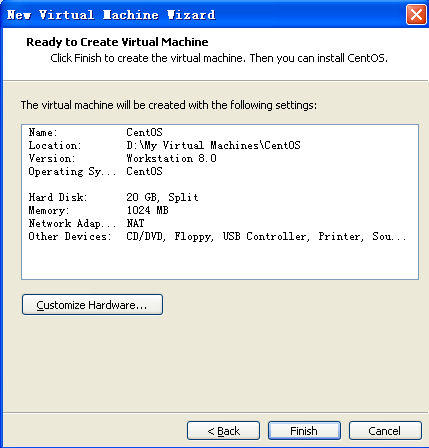Image resolution: width=429 pixels, height=448 pixels.
Task: Go back with the Back button
Action: point(223,431)
